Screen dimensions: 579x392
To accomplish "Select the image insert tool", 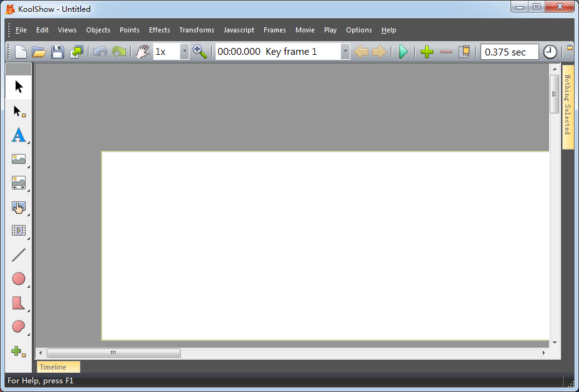I will click(x=19, y=159).
